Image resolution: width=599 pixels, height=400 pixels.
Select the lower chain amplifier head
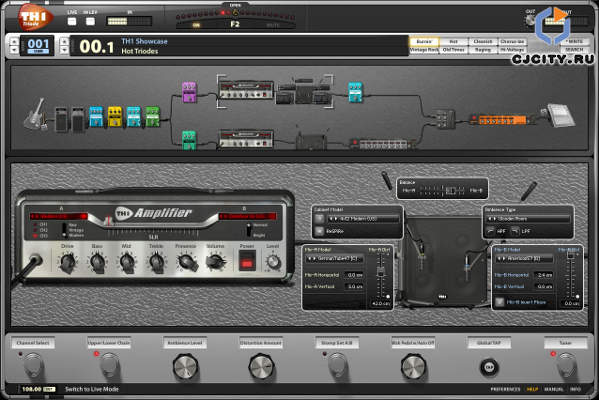coord(246,138)
